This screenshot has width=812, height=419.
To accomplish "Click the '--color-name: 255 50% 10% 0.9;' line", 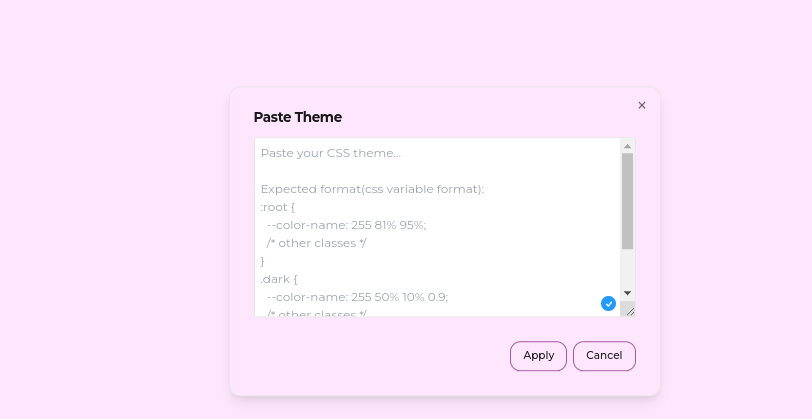I will click(x=357, y=297).
